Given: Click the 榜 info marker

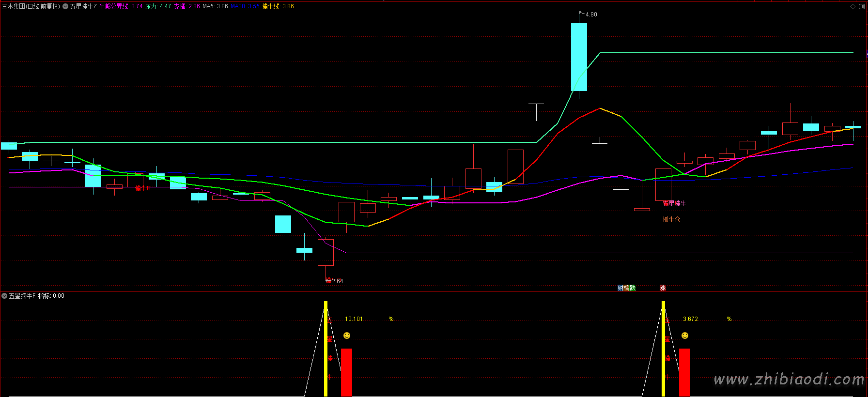Looking at the screenshot, I should coord(626,288).
